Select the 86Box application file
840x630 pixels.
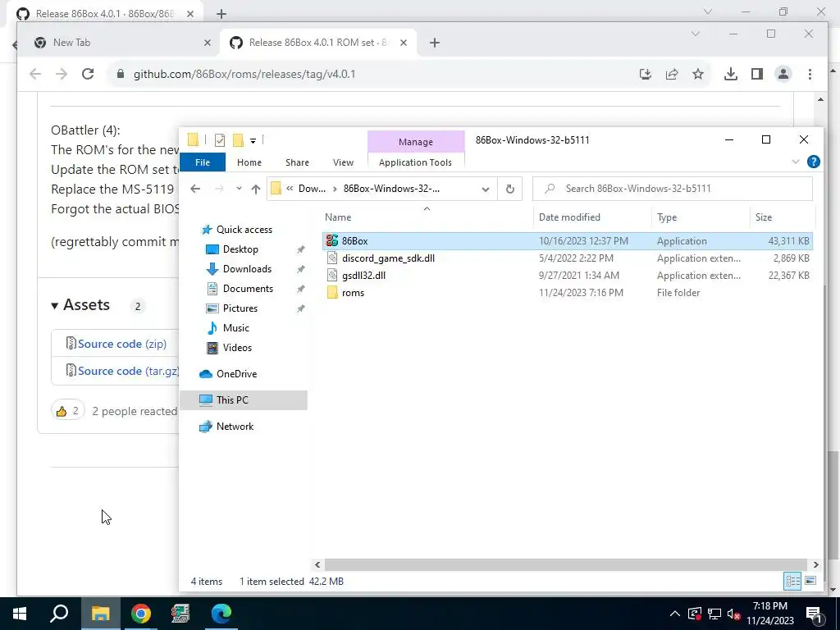[568, 241]
